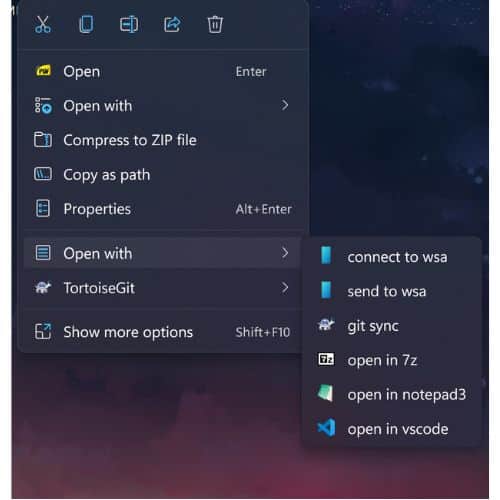Expand the TortoiseGit submenu arrow

(x=284, y=287)
